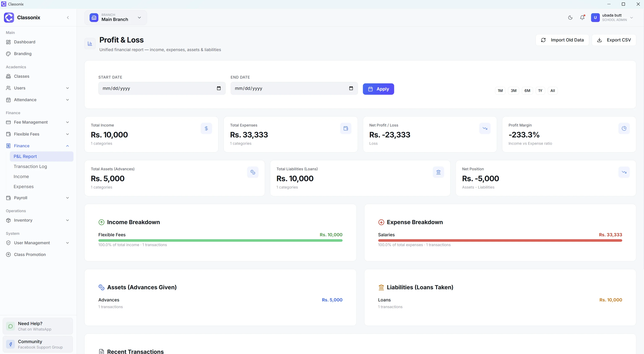Image resolution: width=644 pixels, height=354 pixels.
Task: Click the Branding palette icon
Action: [8, 54]
